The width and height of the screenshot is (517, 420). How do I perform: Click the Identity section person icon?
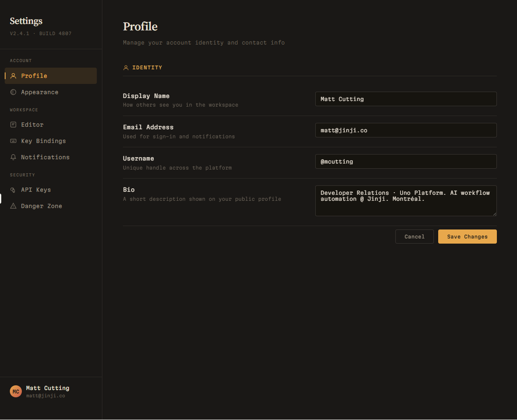[126, 68]
